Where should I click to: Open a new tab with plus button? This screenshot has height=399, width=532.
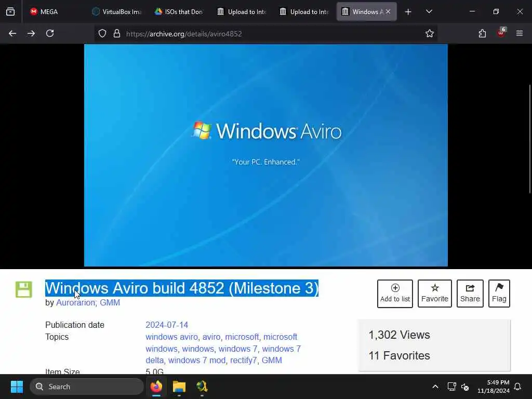click(408, 12)
